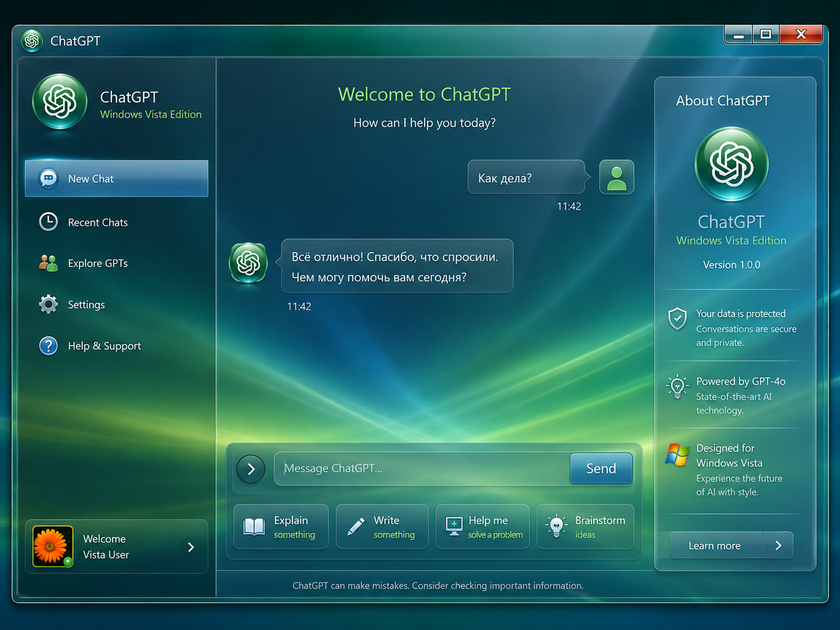
Task: Click the lightbulb icon on the Brainstorm card
Action: tap(556, 526)
